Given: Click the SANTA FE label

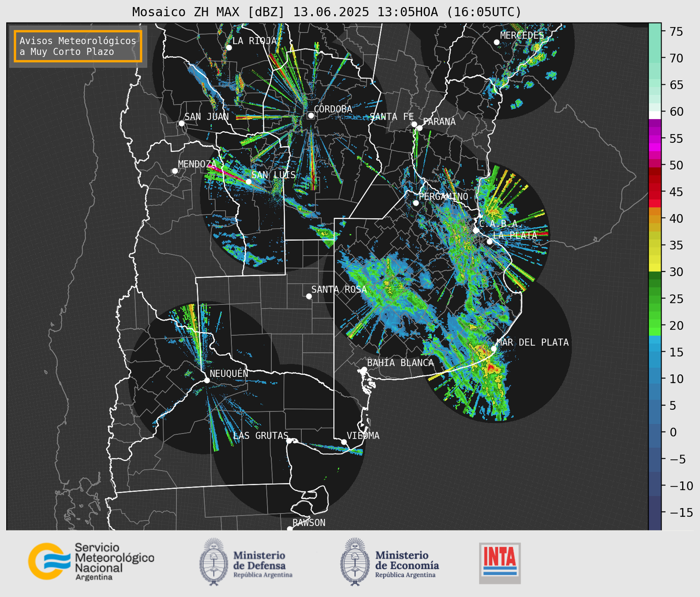Looking at the screenshot, I should tap(392, 117).
